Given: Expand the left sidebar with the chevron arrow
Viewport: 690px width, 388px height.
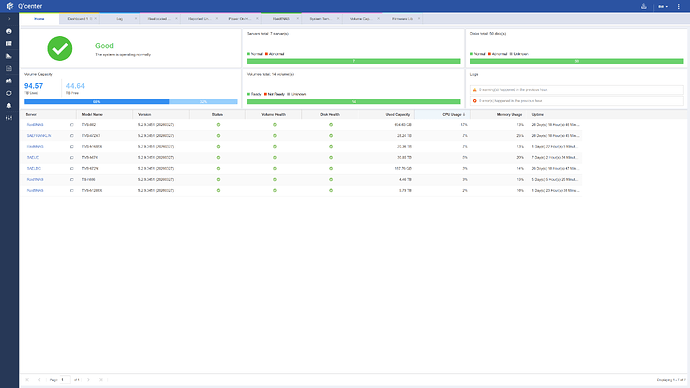Looking at the screenshot, I should coord(9,19).
